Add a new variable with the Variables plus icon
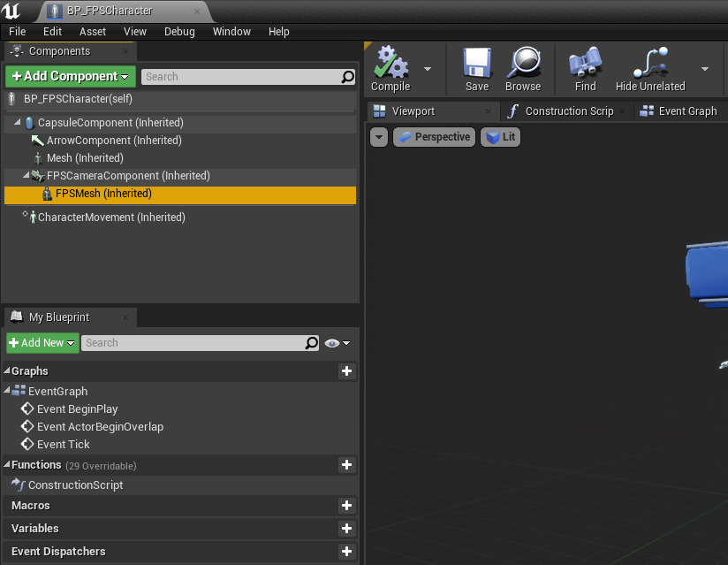Image resolution: width=728 pixels, height=565 pixels. point(346,528)
